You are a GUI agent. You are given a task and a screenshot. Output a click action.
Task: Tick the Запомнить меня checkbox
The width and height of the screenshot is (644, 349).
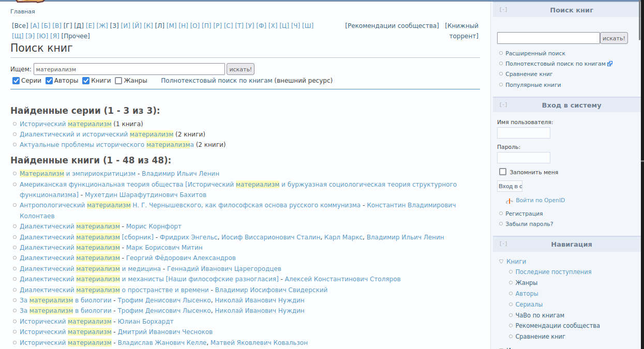(502, 172)
